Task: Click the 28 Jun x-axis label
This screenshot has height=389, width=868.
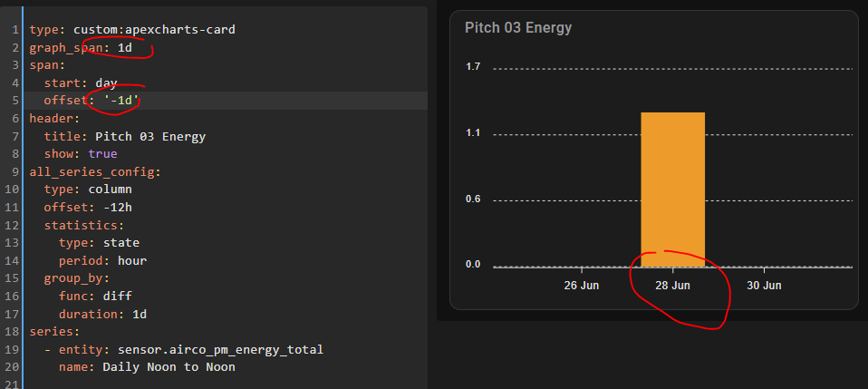Action: [672, 286]
